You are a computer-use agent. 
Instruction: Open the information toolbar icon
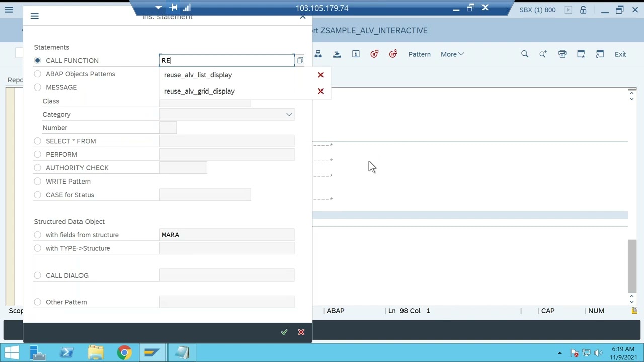click(356, 54)
